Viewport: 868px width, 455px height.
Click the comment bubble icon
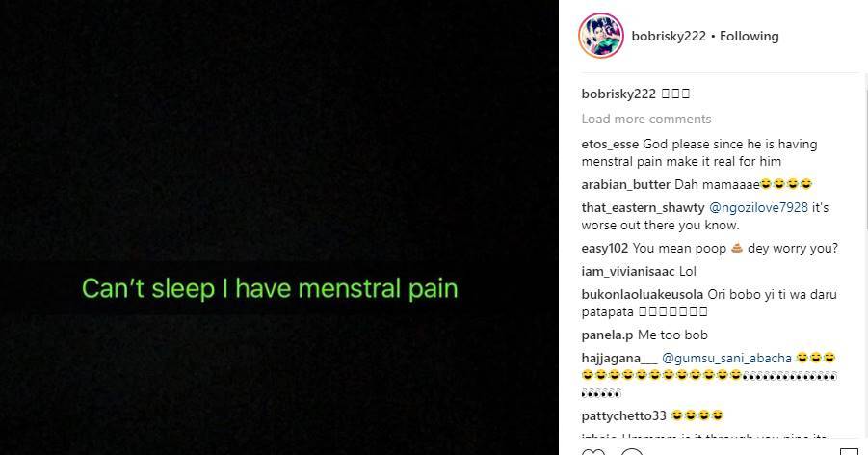point(632,452)
